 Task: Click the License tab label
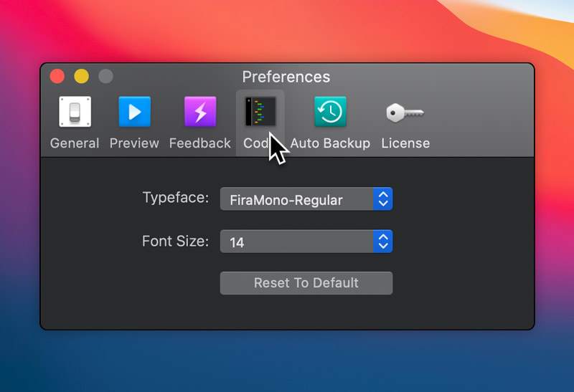click(405, 143)
